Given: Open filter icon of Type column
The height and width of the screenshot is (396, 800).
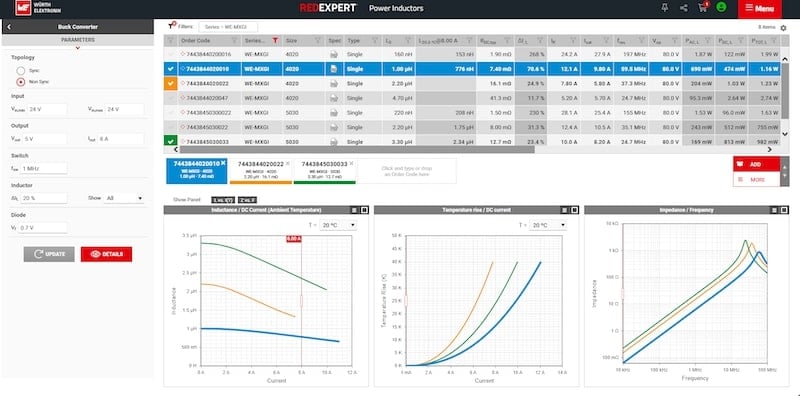Looking at the screenshot, I should pyautogui.click(x=376, y=40).
